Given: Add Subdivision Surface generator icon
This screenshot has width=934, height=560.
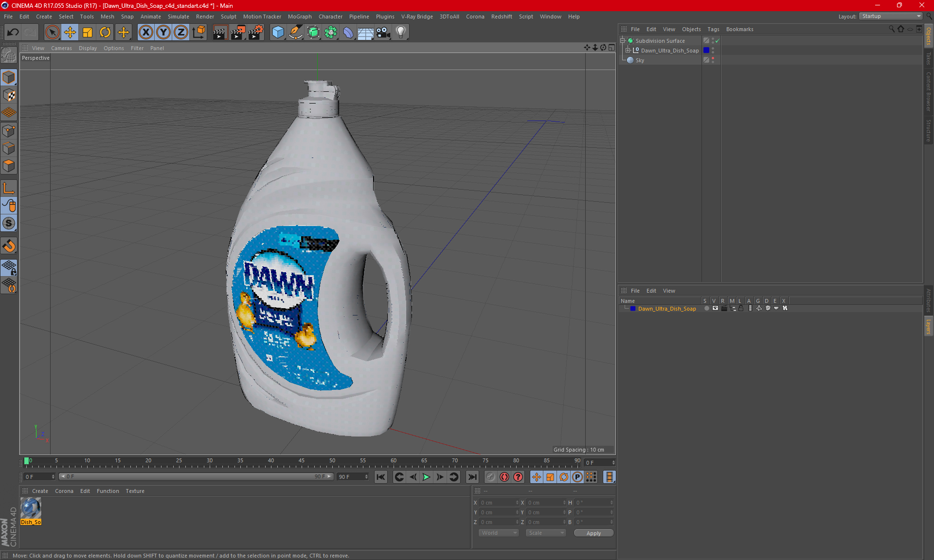Looking at the screenshot, I should (313, 33).
